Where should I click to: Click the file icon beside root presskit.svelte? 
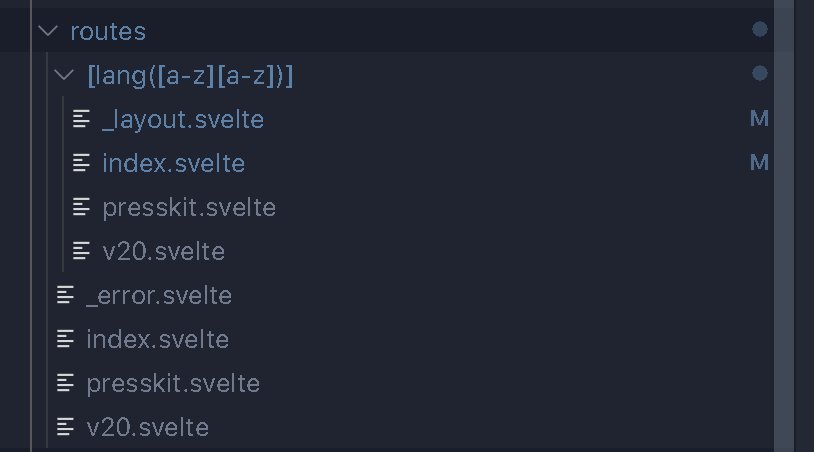click(65, 383)
